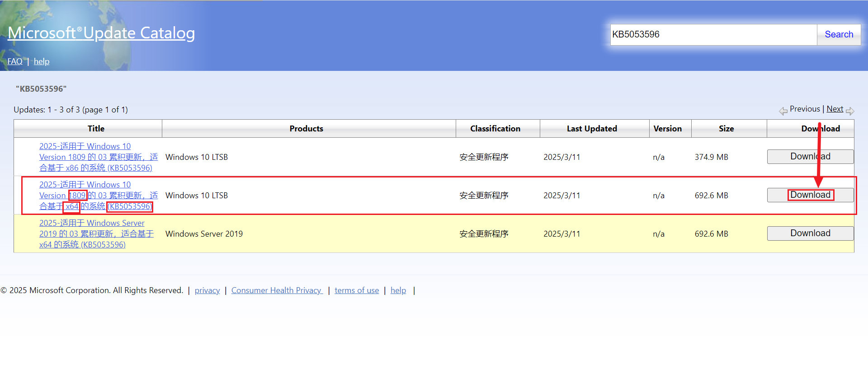Screen dimensions: 868x387
Task: Focus the KB5053596 search input field
Action: 713,35
